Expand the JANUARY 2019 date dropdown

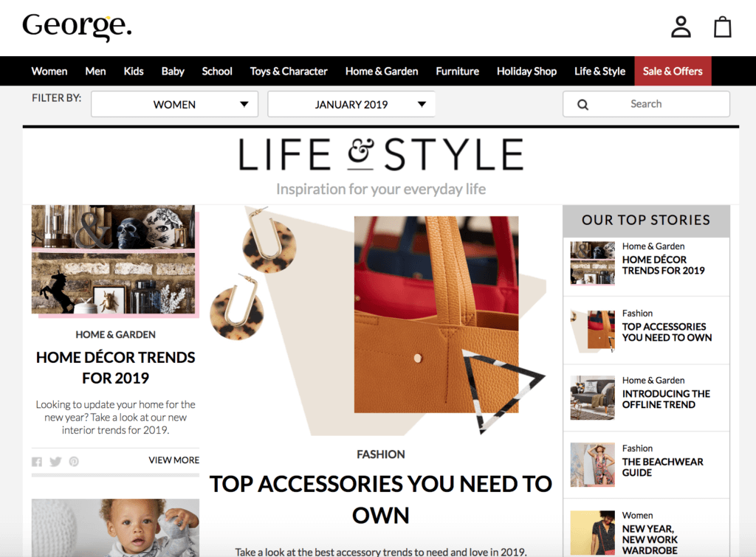click(x=351, y=104)
